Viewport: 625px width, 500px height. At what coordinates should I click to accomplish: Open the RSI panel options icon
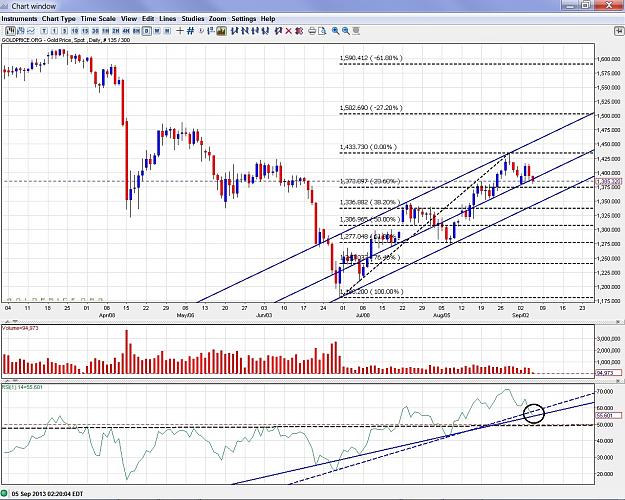(x=619, y=381)
